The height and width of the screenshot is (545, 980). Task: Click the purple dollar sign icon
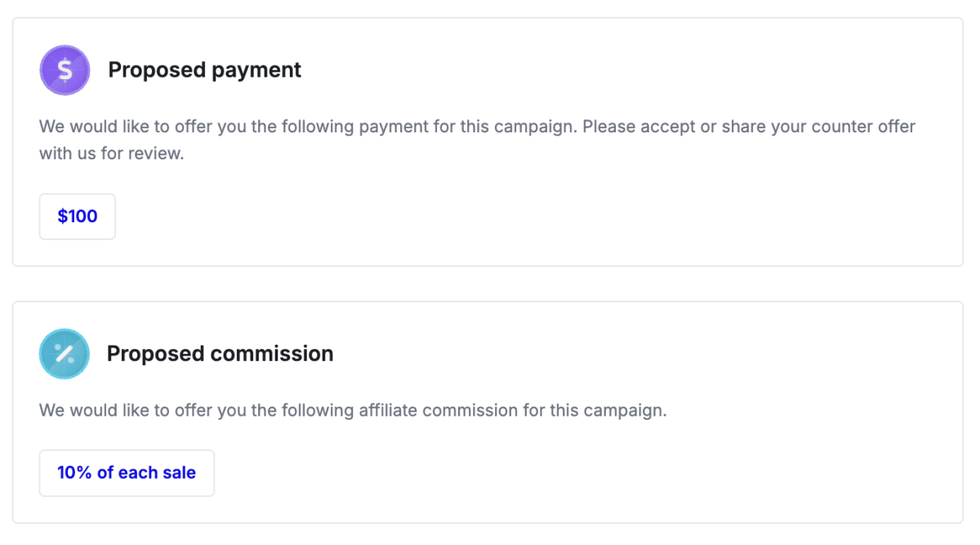pyautogui.click(x=65, y=70)
